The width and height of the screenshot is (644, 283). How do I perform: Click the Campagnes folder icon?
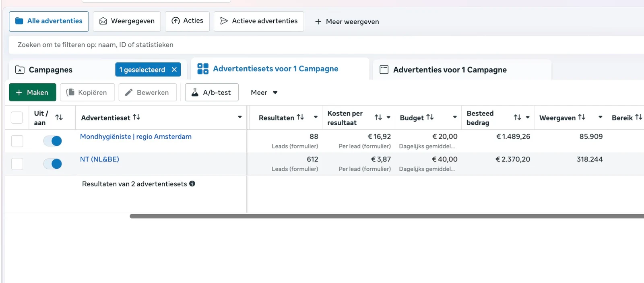[20, 70]
